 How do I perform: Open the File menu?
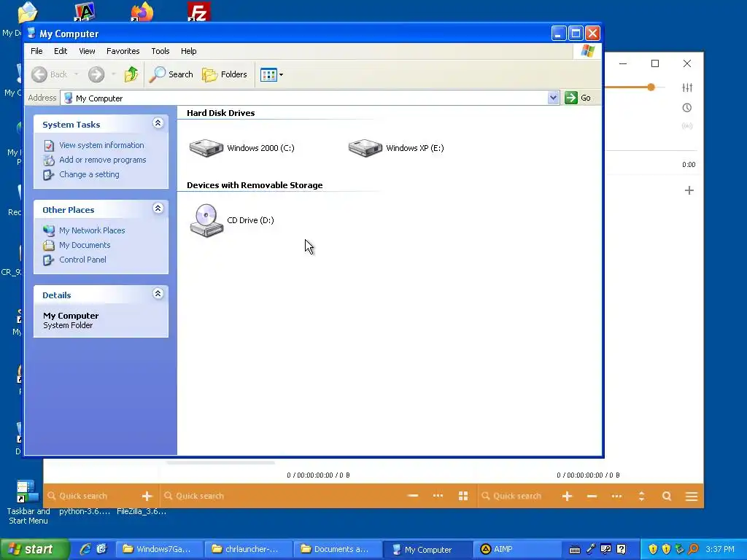[36, 51]
